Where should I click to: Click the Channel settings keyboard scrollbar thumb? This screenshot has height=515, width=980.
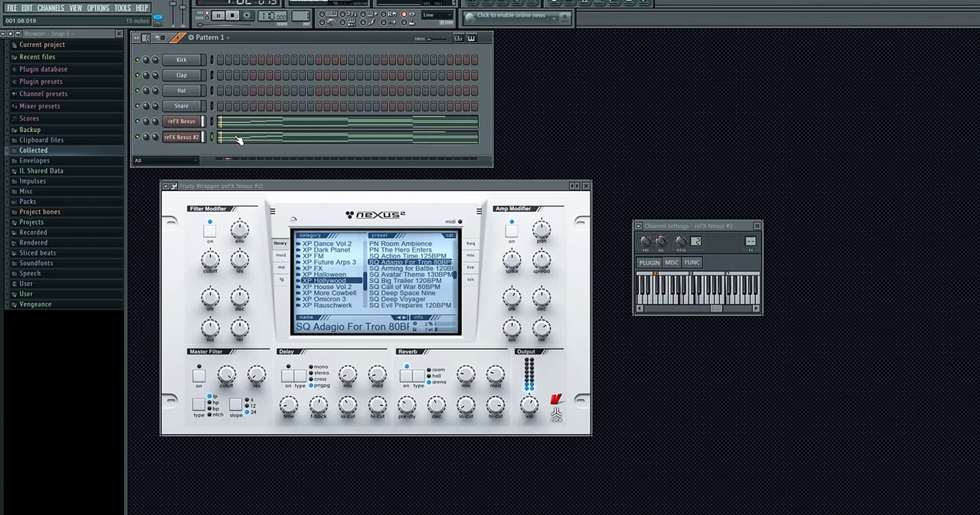[716, 309]
